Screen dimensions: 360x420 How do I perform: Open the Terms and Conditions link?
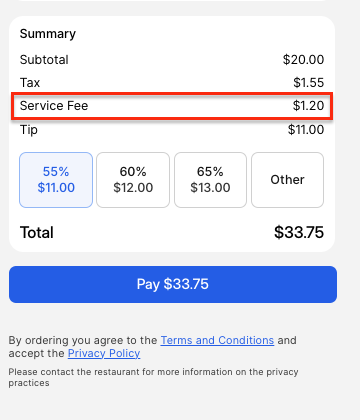coord(217,340)
